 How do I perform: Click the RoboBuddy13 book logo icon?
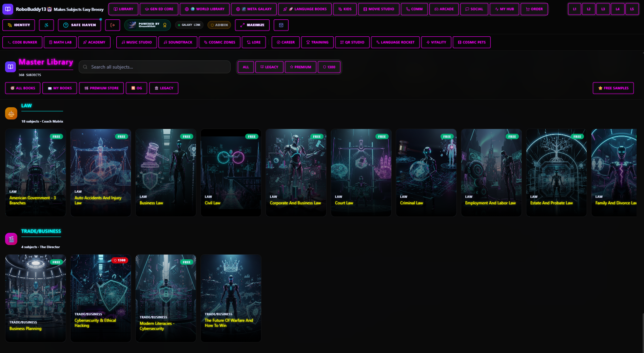pyautogui.click(x=8, y=9)
